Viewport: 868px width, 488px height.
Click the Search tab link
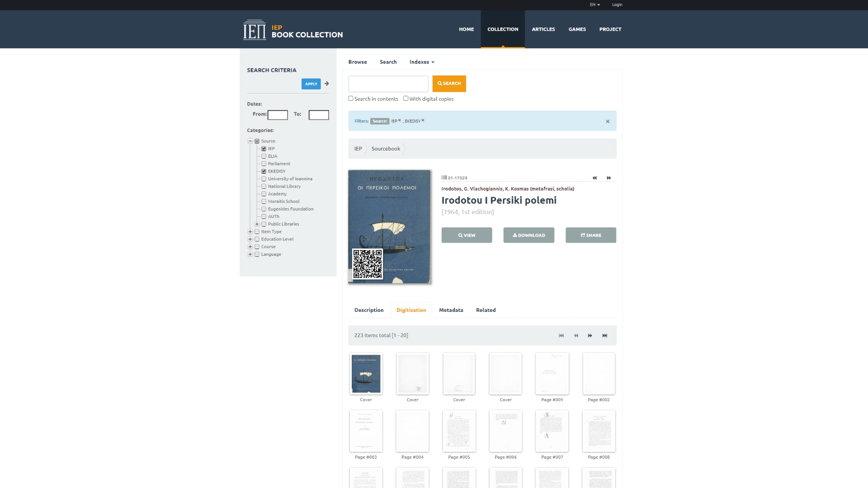coord(388,62)
